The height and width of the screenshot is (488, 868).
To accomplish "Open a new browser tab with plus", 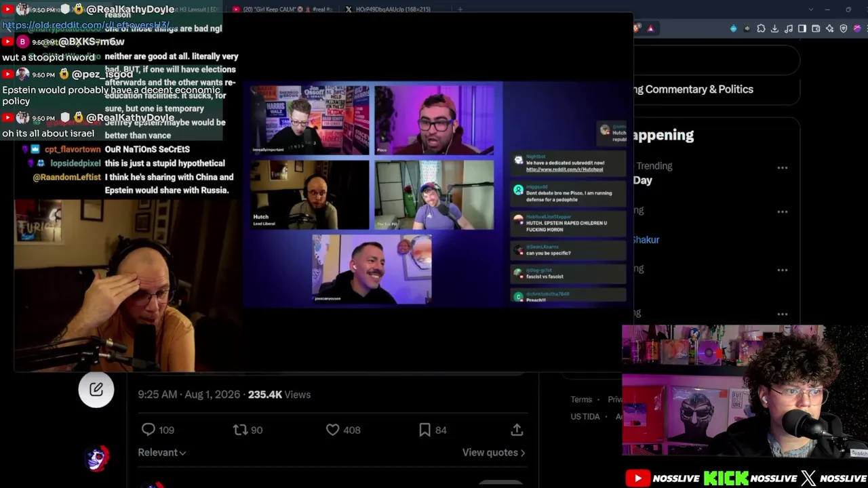I will click(x=460, y=9).
